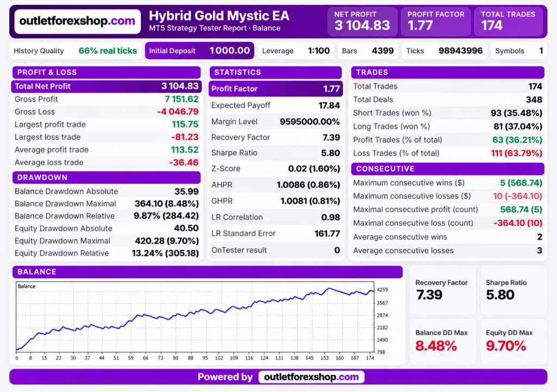Click Balance Drawdown Maximal 364.10 (8.48%)
The height and width of the screenshot is (392, 557).
166,204
